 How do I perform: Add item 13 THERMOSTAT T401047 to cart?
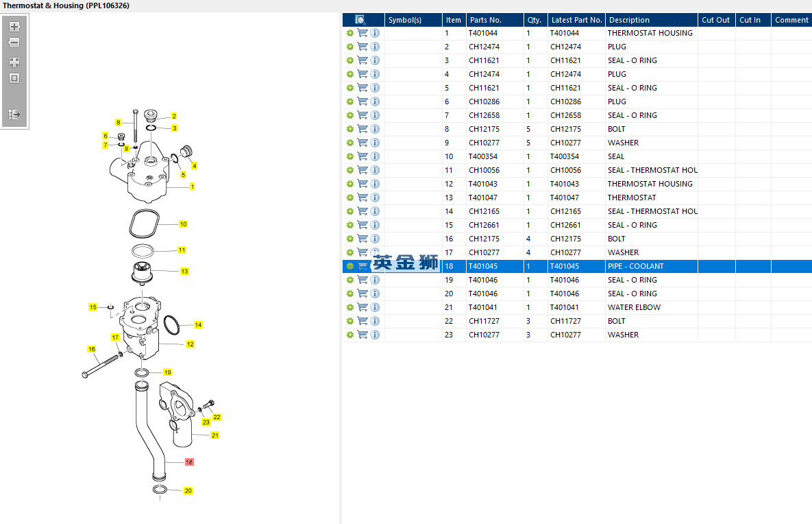[362, 198]
